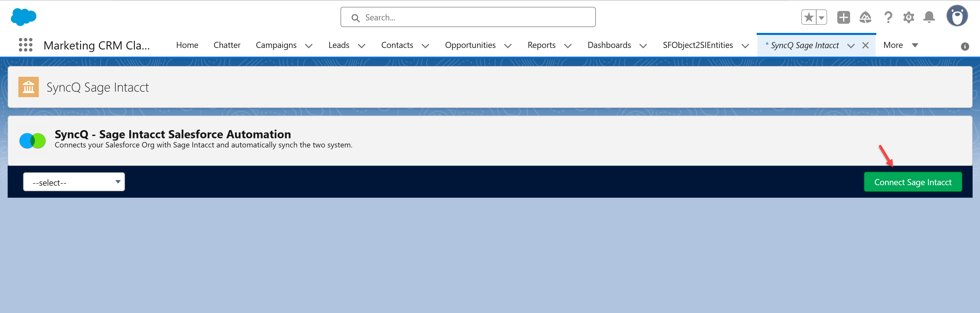
Task: Expand the Opportunities tab chevron
Action: coord(508,46)
